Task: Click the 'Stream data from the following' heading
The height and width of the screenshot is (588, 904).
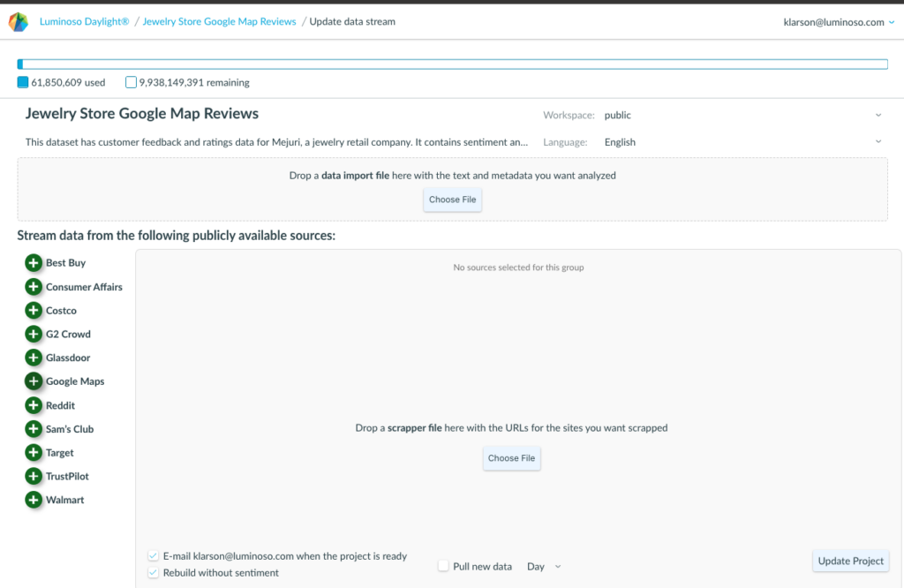Action: coord(177,235)
